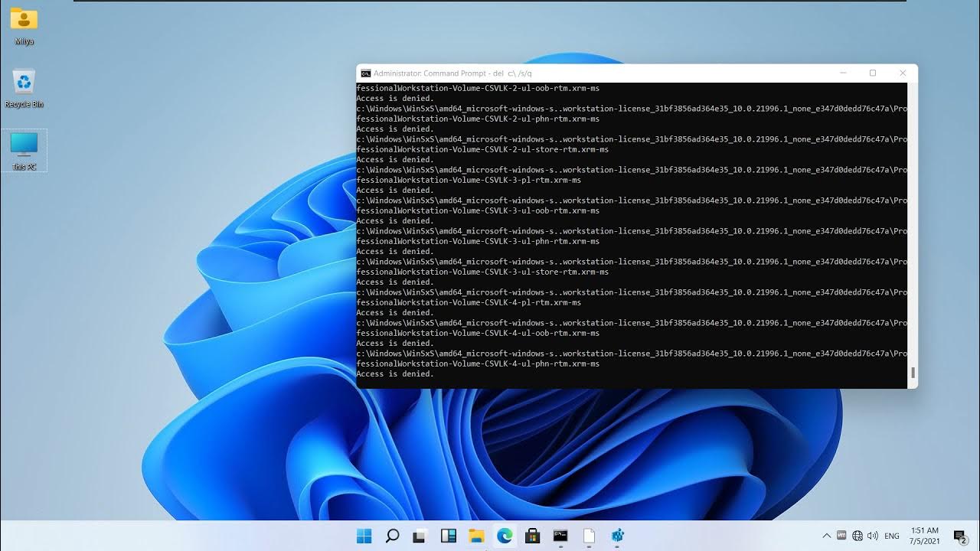Image resolution: width=980 pixels, height=551 pixels.
Task: Open the Widgets panel
Action: (x=449, y=536)
